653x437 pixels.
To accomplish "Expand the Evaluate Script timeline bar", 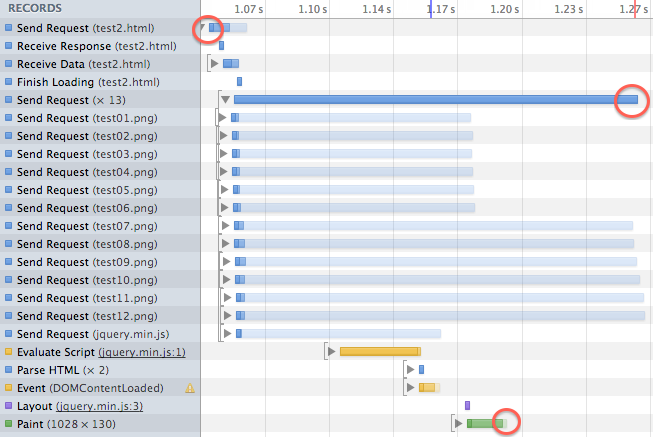I will tap(331, 352).
